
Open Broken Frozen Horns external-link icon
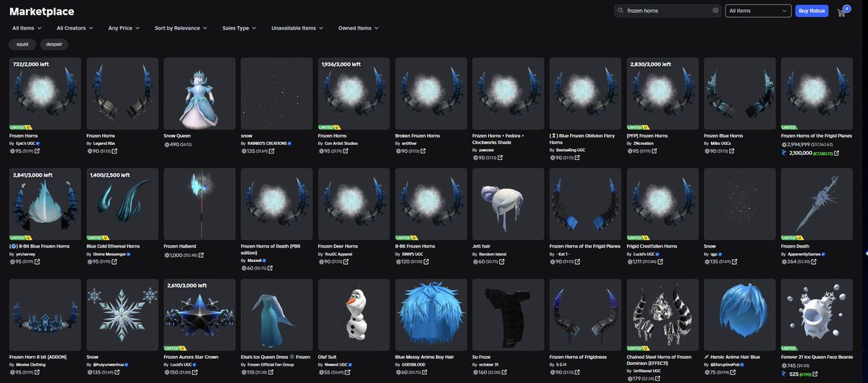(x=423, y=151)
